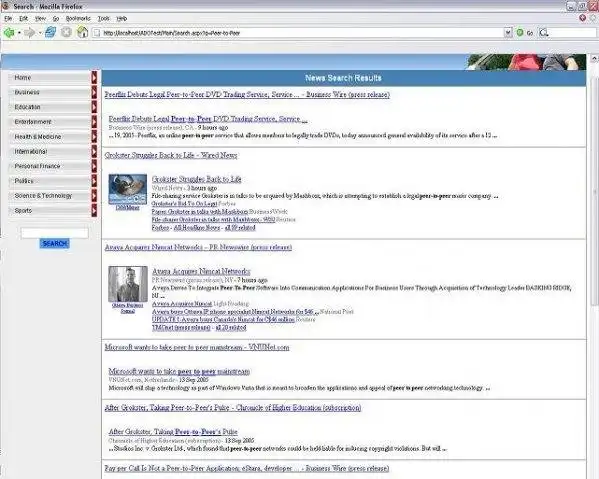Open the View menu
Viewport: 599px width, 479px height.
tap(40, 18)
